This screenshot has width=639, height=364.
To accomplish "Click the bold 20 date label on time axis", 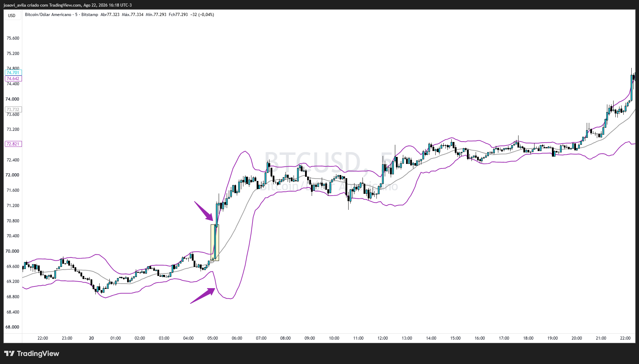I will [91, 338].
